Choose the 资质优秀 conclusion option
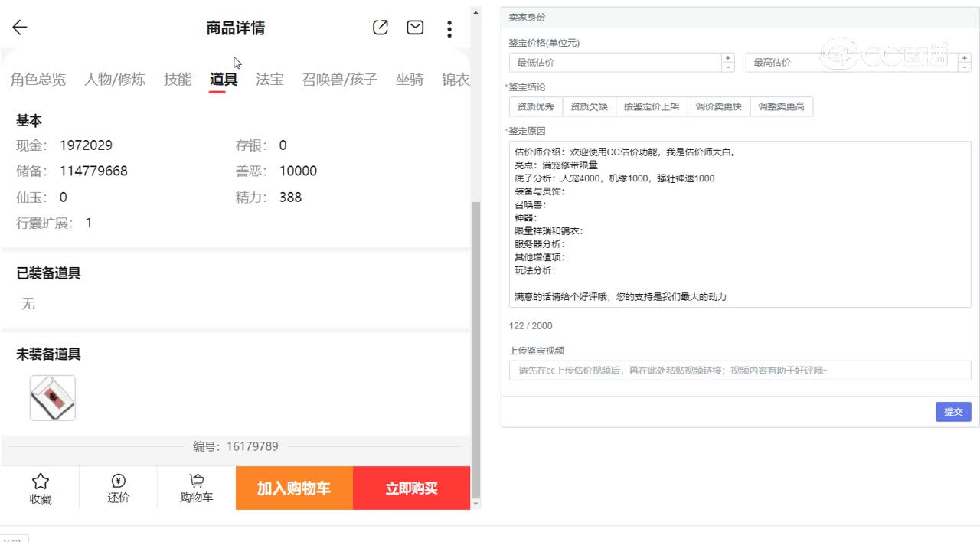The height and width of the screenshot is (542, 980). 536,107
